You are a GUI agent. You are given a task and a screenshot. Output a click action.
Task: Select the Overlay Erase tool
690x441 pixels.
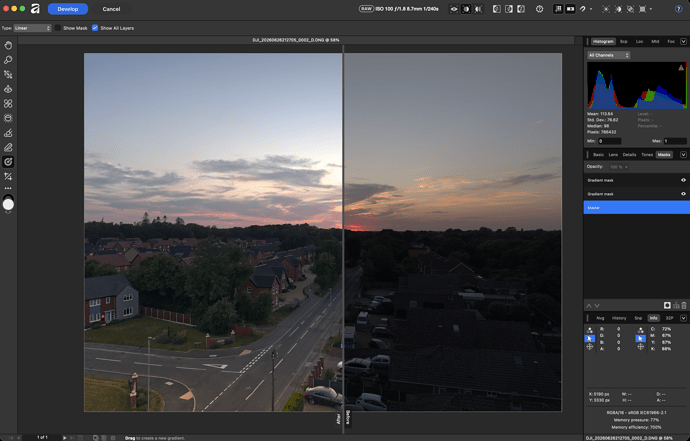(8, 147)
